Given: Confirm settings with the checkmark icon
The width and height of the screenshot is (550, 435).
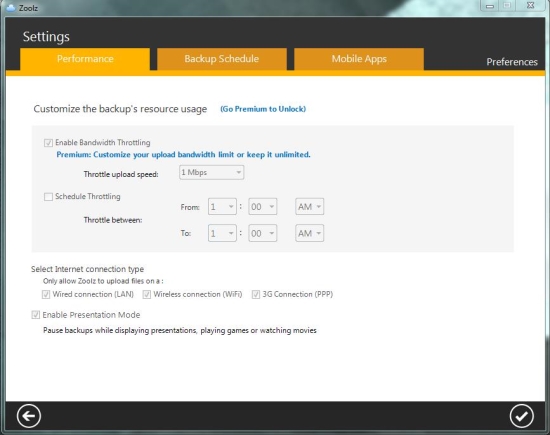Looking at the screenshot, I should point(522,416).
